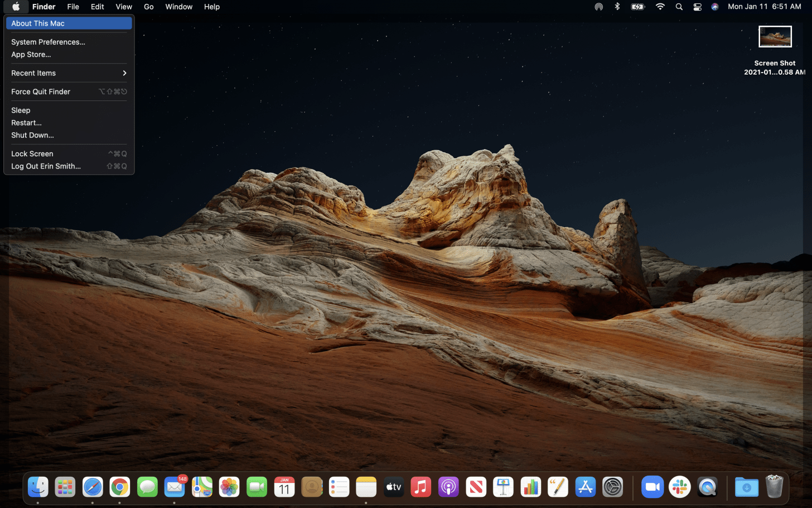
Task: Open the Go menu
Action: point(148,7)
